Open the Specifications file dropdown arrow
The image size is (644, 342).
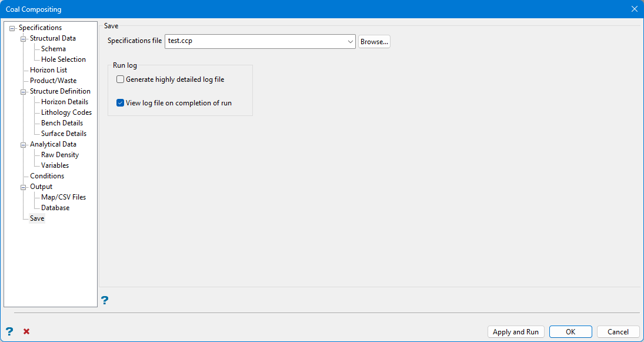[x=351, y=42]
